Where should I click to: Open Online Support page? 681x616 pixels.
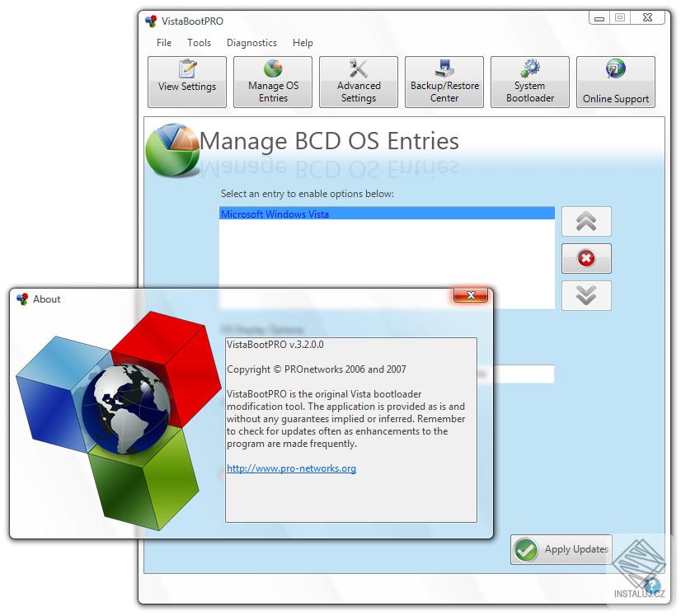616,82
